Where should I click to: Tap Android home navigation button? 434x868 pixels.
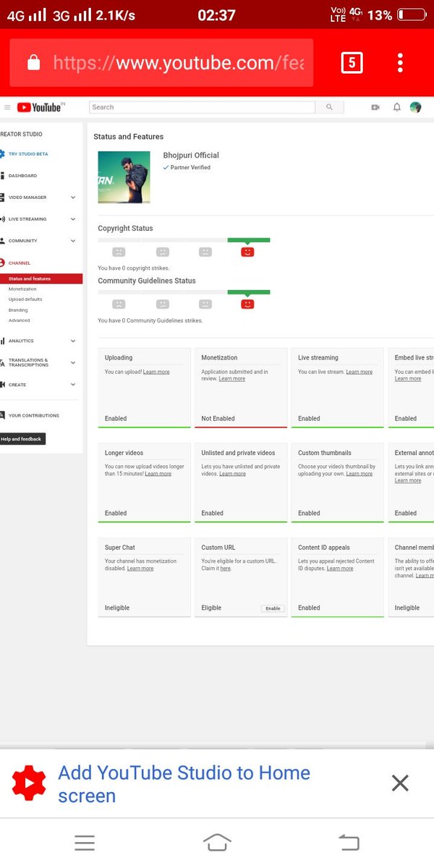pos(217,843)
